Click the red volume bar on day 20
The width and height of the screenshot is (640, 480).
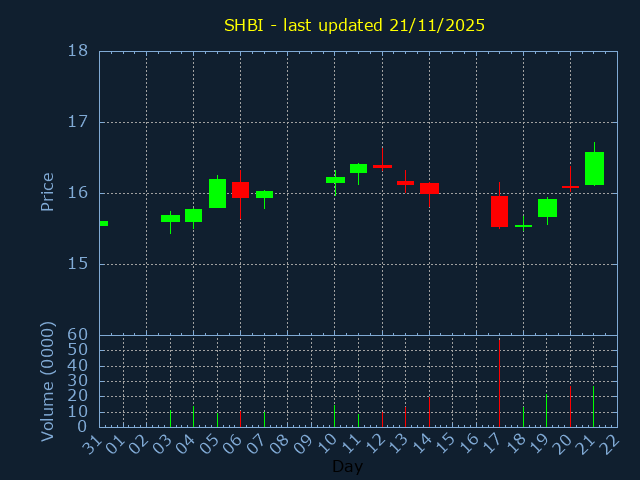(x=570, y=407)
